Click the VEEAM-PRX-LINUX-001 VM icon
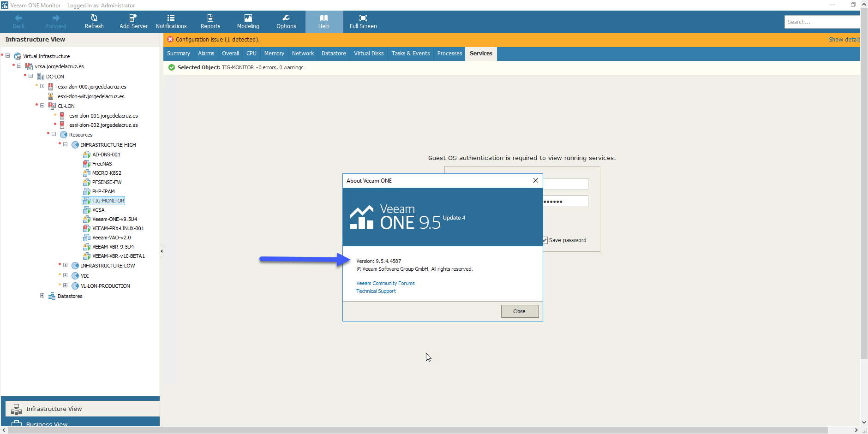The height and width of the screenshot is (434, 868). (86, 228)
